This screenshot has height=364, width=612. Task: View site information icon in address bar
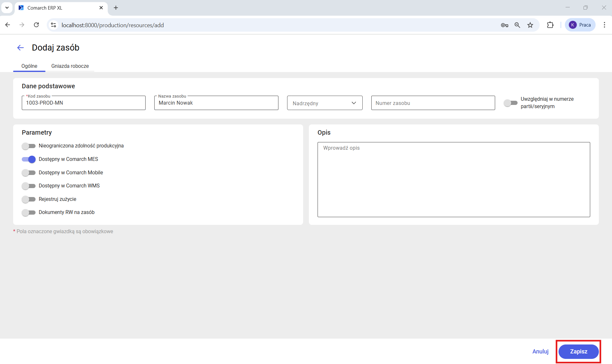point(53,25)
